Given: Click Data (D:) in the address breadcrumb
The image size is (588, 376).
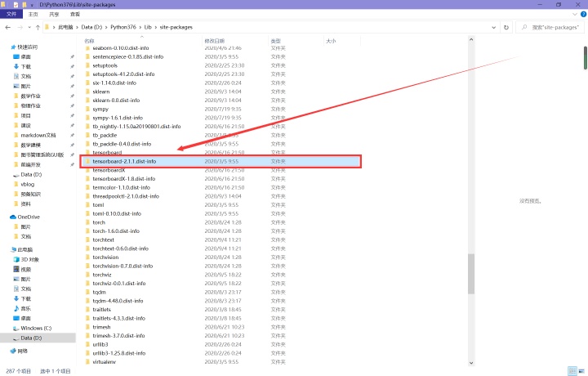Looking at the screenshot, I should coord(91,28).
